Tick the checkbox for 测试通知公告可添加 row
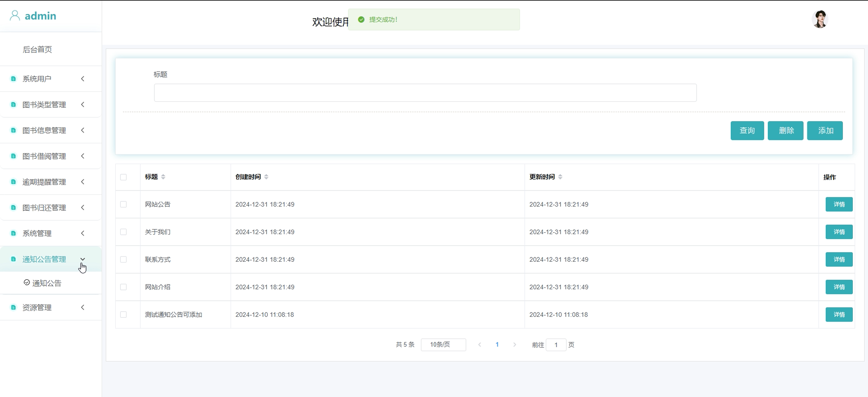 point(123,314)
